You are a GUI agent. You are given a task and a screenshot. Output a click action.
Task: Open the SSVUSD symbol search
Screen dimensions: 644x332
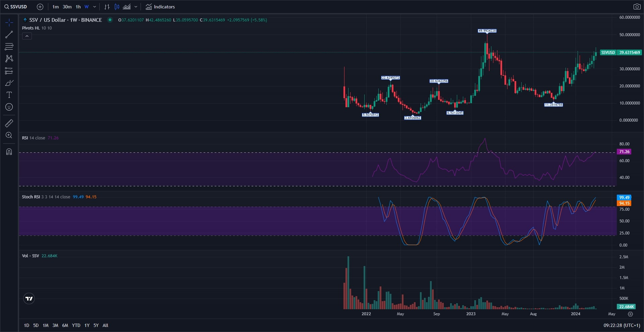(x=16, y=7)
